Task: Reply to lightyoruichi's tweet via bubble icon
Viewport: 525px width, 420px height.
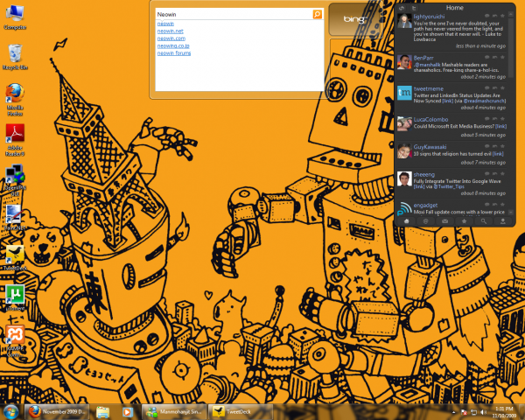Action: pos(487,16)
